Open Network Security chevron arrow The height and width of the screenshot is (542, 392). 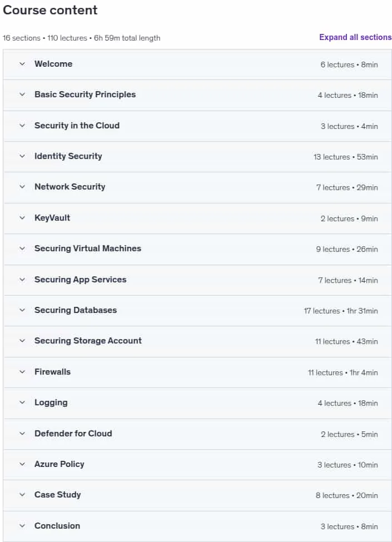pyautogui.click(x=22, y=187)
